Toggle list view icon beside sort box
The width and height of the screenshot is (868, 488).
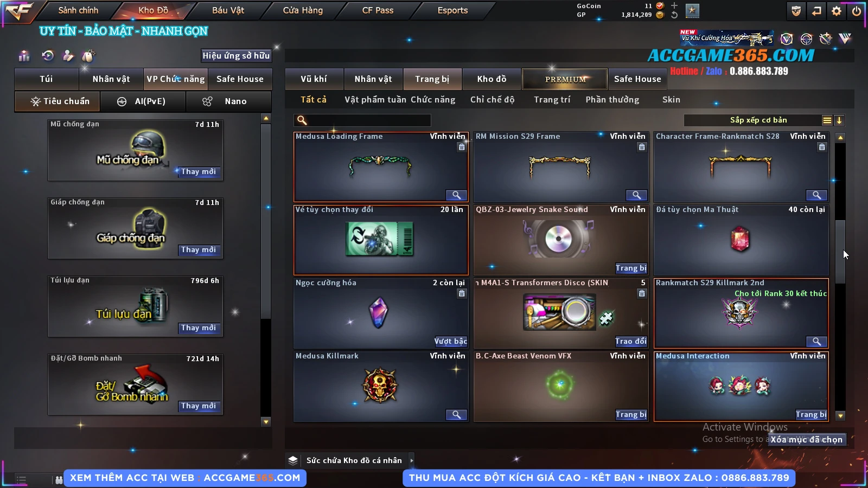pos(827,120)
